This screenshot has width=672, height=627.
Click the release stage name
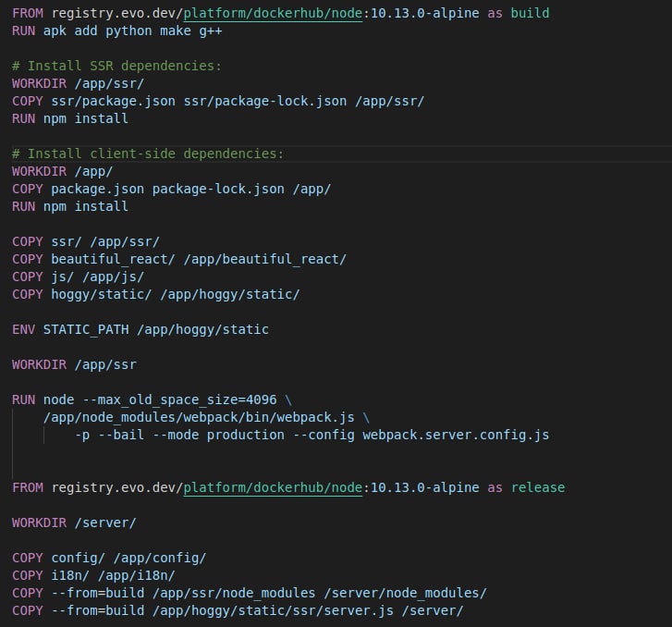(538, 487)
